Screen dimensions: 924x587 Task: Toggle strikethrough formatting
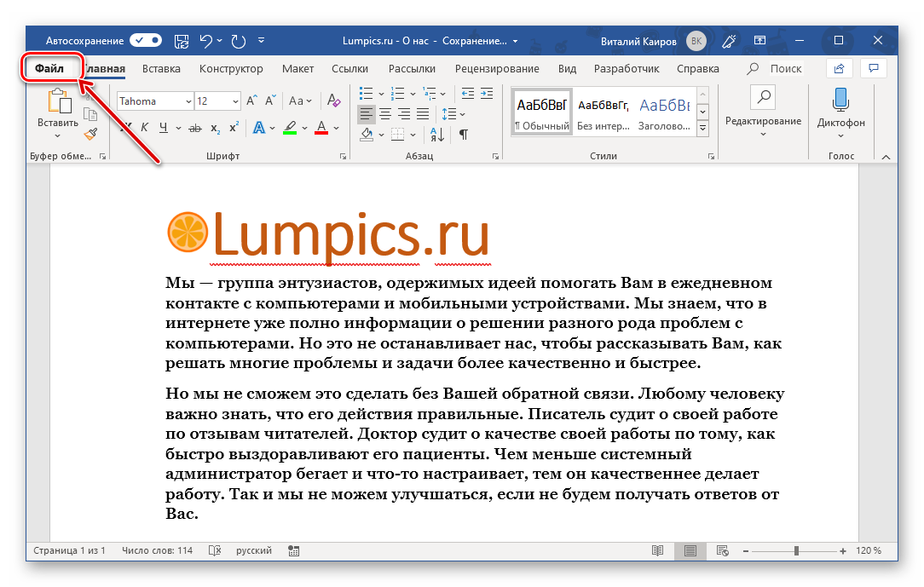click(x=195, y=128)
